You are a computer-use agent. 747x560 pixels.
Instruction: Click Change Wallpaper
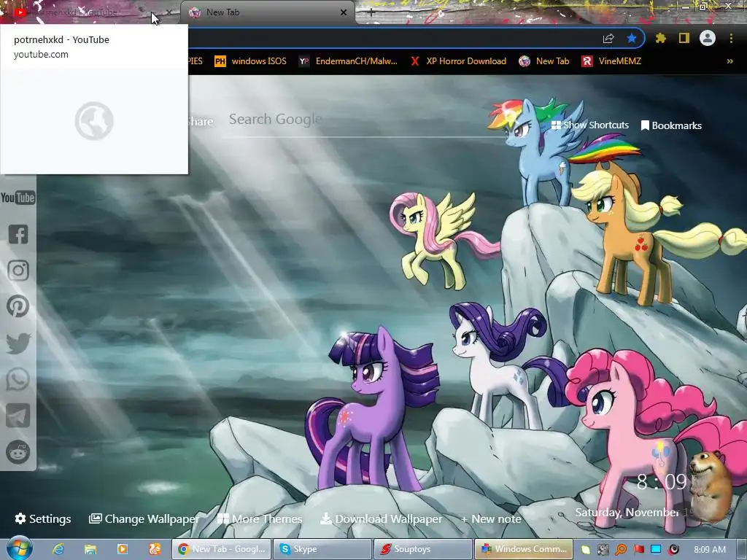(144, 518)
